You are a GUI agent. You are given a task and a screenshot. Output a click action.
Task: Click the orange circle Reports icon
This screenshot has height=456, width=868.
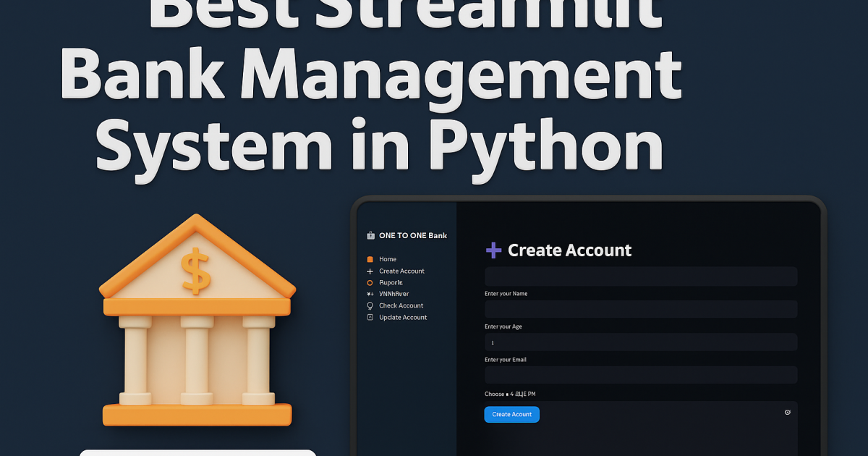pyautogui.click(x=370, y=282)
